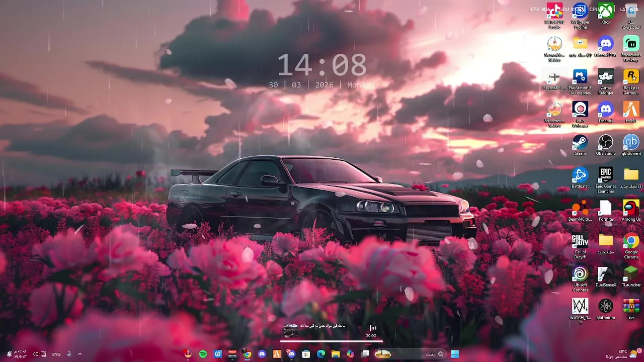Select the Xbox desktop icon
The width and height of the screenshot is (644, 362).
pos(606,14)
